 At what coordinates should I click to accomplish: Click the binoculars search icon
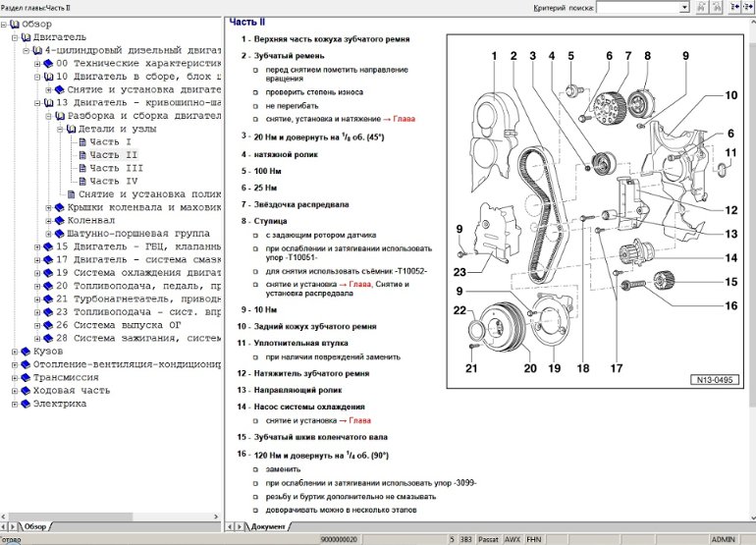tap(702, 7)
